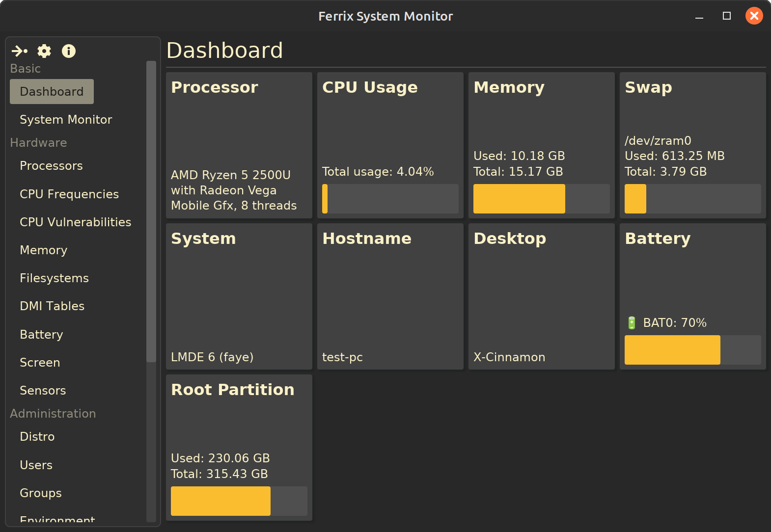This screenshot has width=771, height=532.
Task: Select Sensors from the Hardware list
Action: pyautogui.click(x=43, y=391)
